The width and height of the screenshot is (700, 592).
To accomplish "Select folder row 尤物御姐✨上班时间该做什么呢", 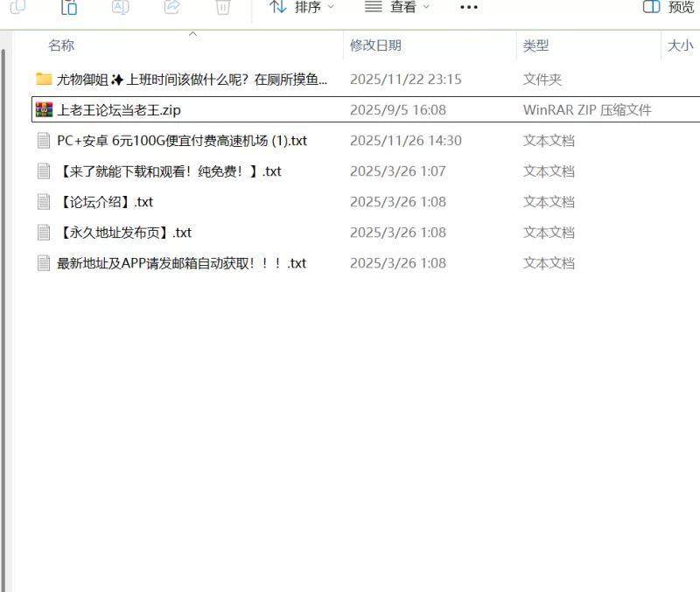I will coord(366,80).
